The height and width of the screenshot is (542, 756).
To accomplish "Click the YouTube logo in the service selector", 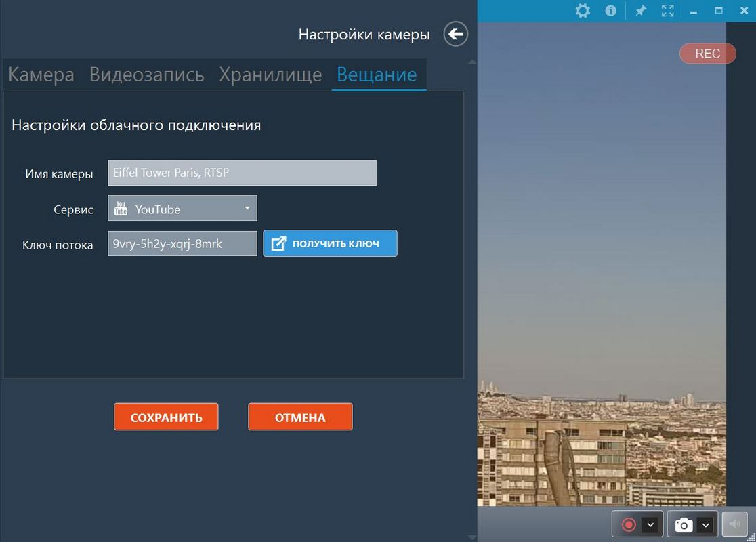I will [x=121, y=209].
